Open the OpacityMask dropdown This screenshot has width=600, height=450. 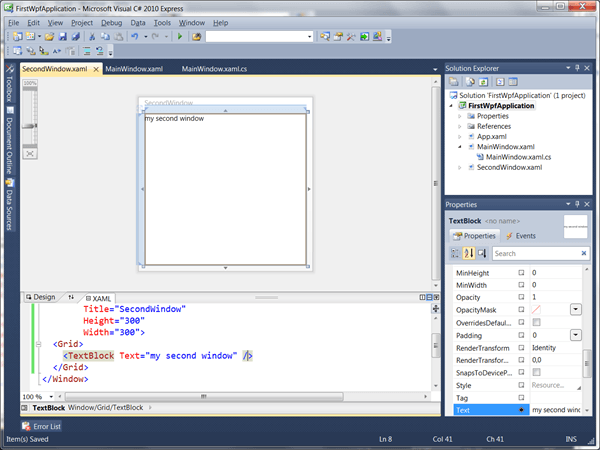click(576, 310)
